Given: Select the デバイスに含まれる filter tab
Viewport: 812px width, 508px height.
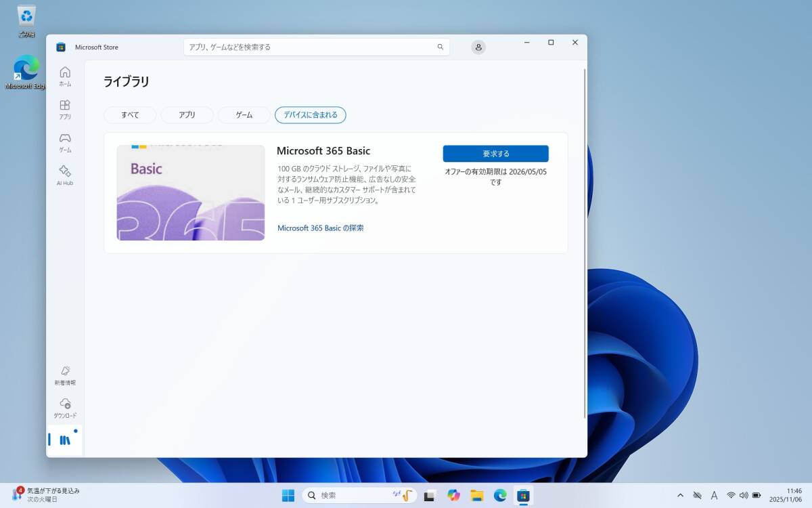Looking at the screenshot, I should (x=310, y=115).
